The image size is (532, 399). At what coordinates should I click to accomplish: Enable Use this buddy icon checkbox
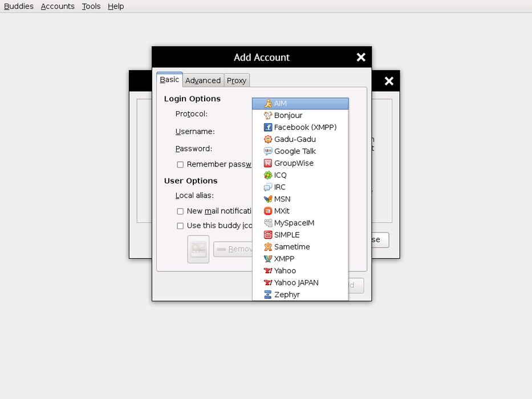tap(180, 226)
